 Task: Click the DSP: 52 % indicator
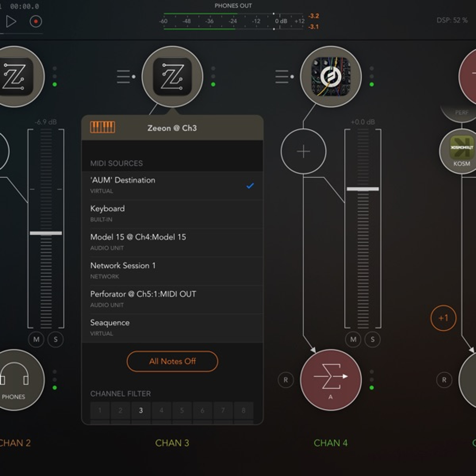(452, 20)
